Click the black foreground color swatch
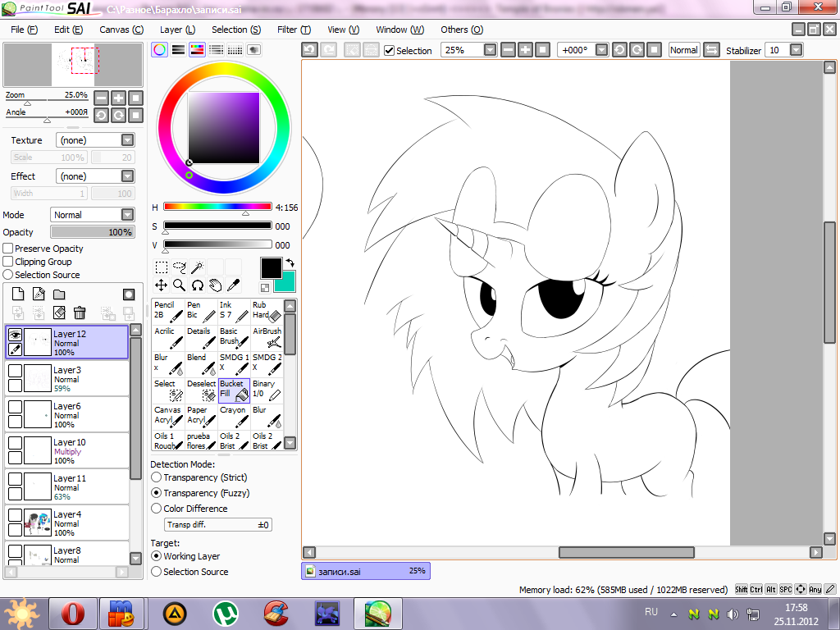840x630 pixels. click(271, 268)
